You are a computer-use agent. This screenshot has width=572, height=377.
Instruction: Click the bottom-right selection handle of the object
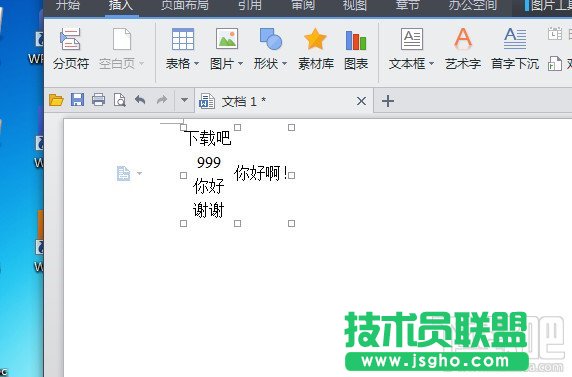click(291, 223)
